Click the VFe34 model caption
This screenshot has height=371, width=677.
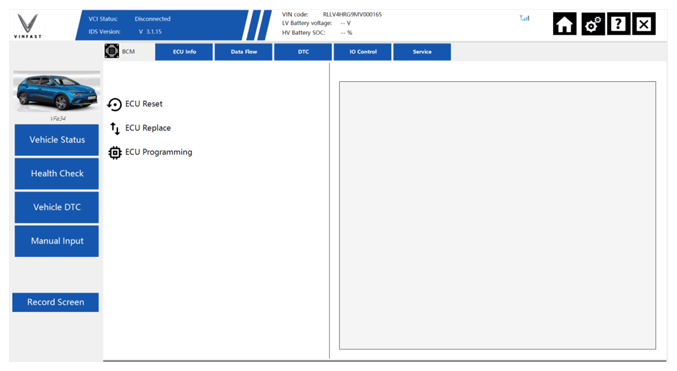(x=58, y=118)
